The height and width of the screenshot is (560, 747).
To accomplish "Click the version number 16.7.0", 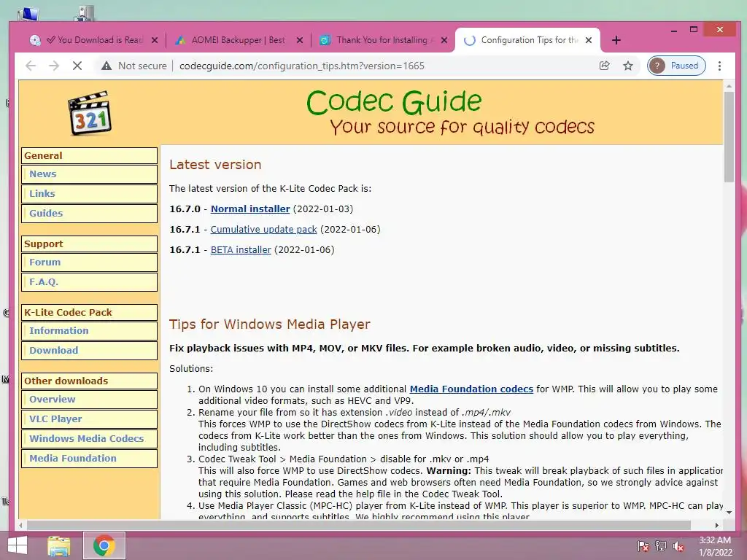I will (185, 209).
